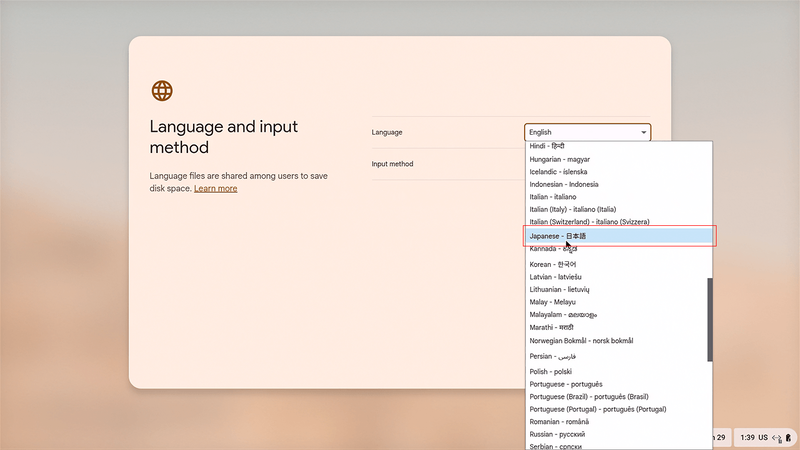This screenshot has width=800, height=450.
Task: Open the system tray clock showing 1:39
Action: click(747, 437)
